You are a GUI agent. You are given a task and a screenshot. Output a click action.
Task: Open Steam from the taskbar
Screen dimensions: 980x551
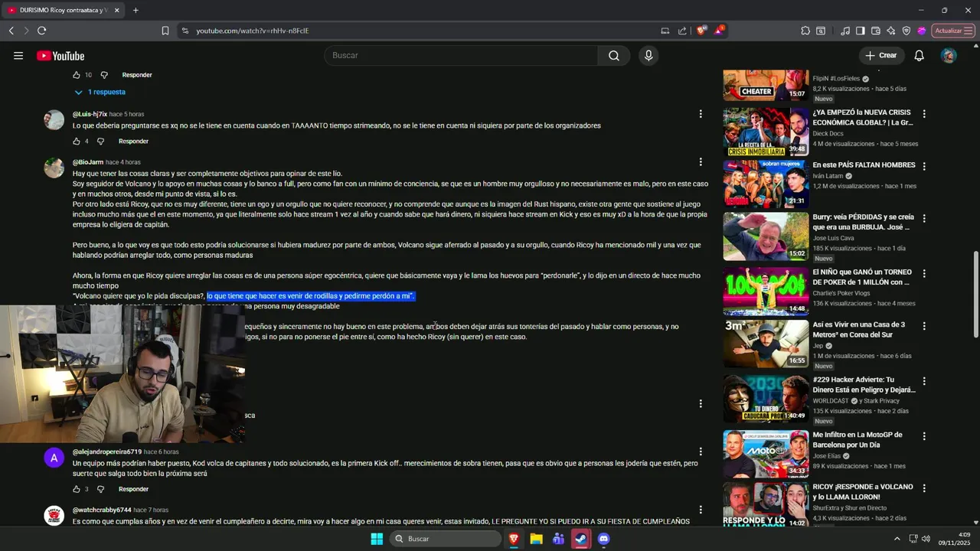point(581,539)
